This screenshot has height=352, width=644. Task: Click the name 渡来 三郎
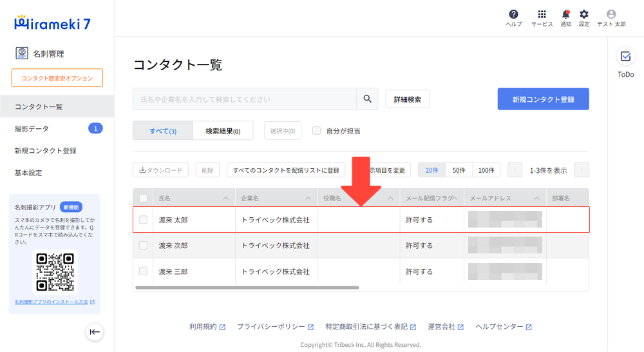[x=173, y=271]
